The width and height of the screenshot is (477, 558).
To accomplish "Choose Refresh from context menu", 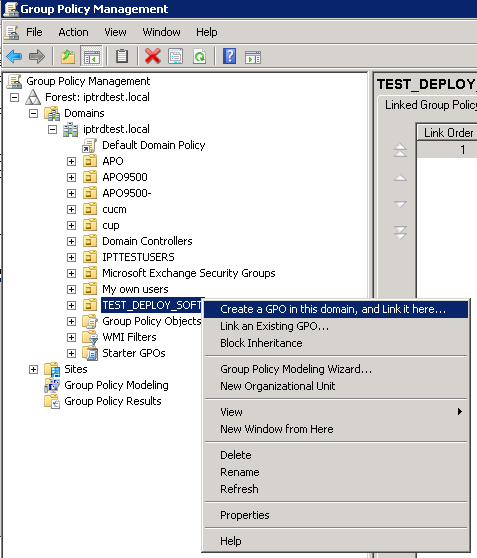I will 336,489.
